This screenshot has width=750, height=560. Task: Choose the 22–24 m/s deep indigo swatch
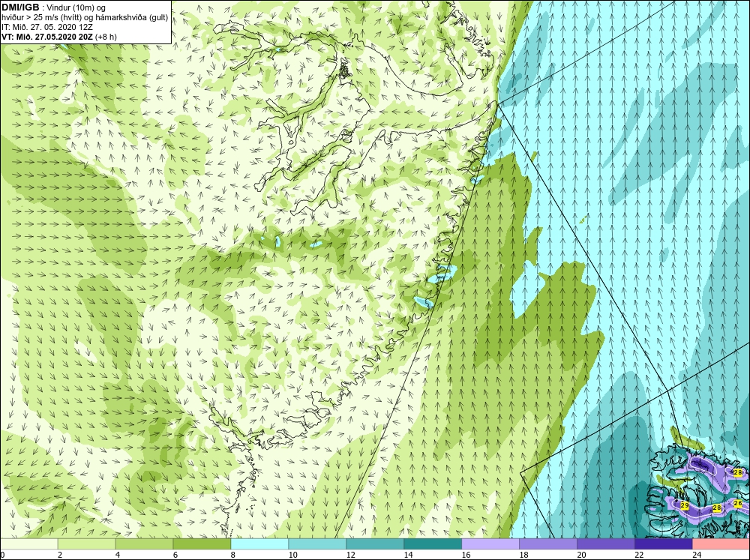[x=664, y=544]
